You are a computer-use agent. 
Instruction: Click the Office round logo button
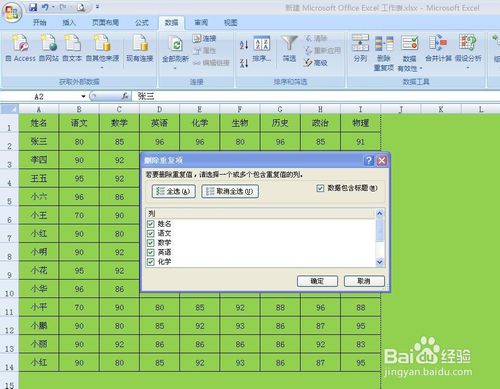point(12,13)
